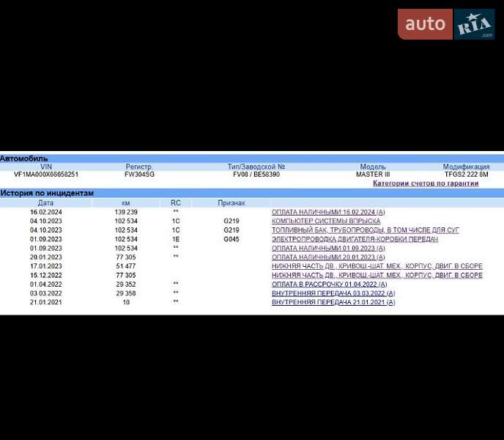Click the 'км' column header

(x=126, y=202)
